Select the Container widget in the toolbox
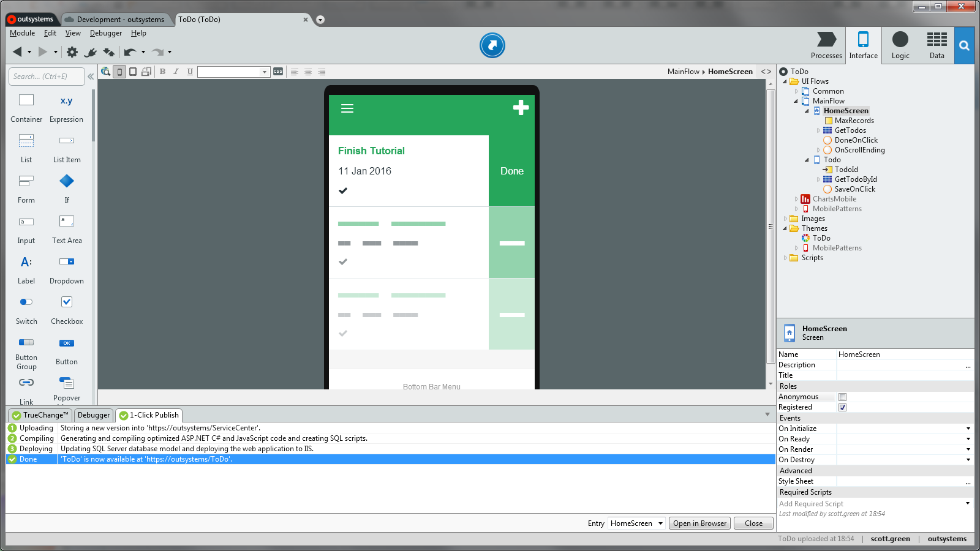Image resolution: width=980 pixels, height=551 pixels. point(26,107)
